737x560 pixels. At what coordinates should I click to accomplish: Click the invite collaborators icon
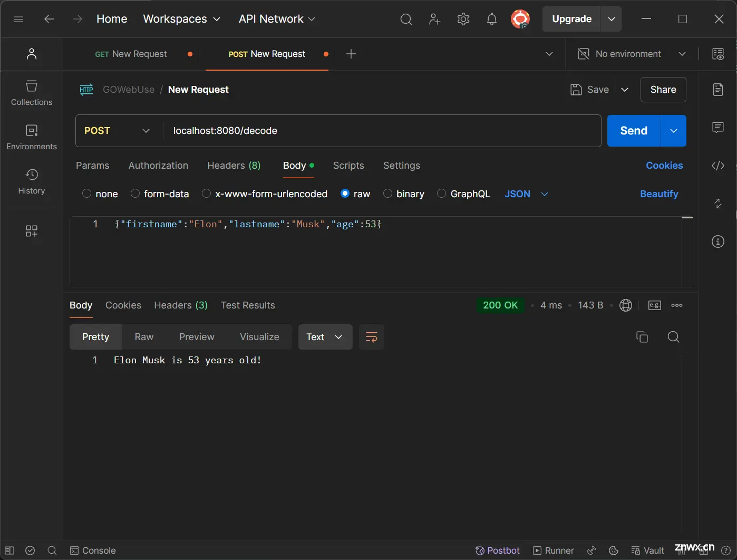(x=434, y=20)
